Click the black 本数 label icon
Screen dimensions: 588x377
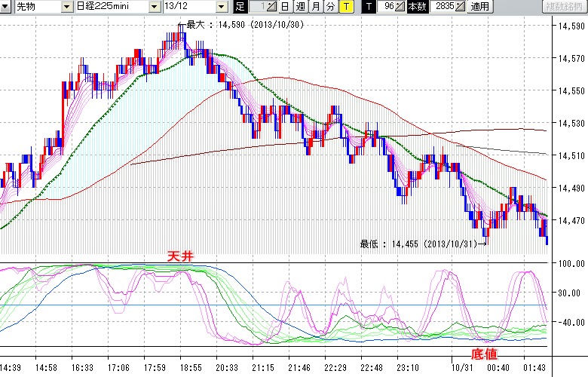(x=417, y=7)
